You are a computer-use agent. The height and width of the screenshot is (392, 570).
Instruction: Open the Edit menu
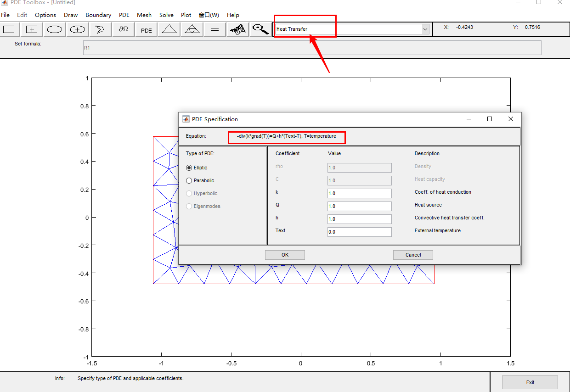(22, 15)
